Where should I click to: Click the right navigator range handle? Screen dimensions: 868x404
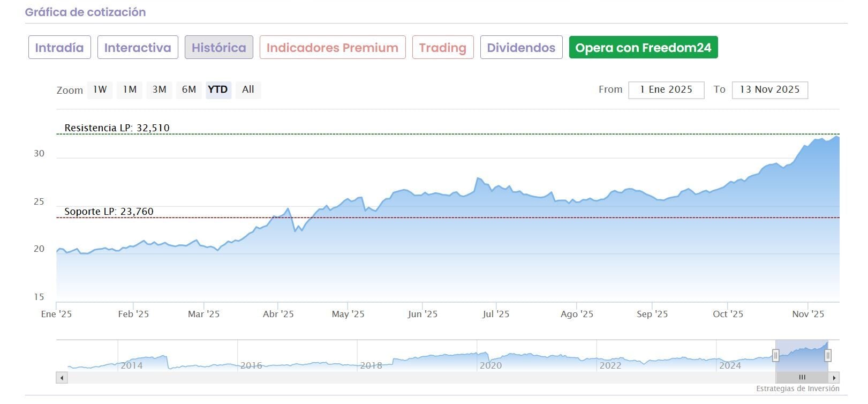(x=828, y=355)
